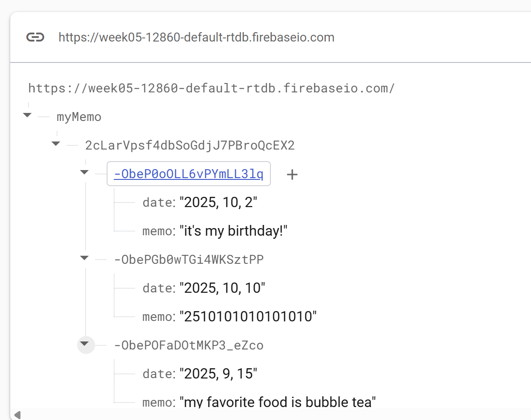
Task: Open the -ObeP0oOLL6vPYmLL3lq key link
Action: click(x=189, y=174)
